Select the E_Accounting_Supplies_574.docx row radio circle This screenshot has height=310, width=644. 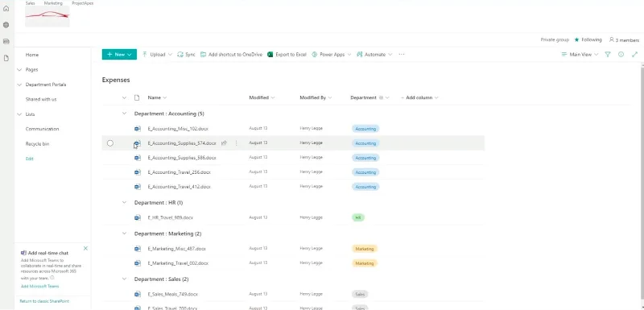pos(110,143)
